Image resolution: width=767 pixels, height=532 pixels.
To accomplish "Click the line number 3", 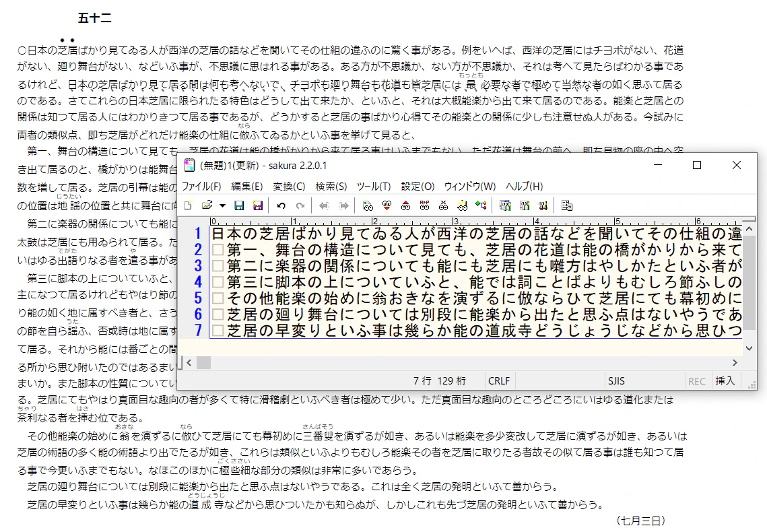I will tap(197, 265).
